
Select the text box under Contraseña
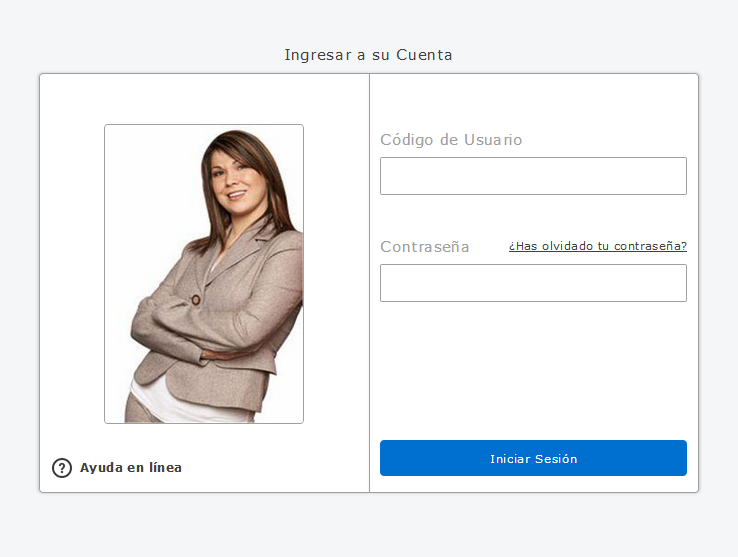click(533, 283)
